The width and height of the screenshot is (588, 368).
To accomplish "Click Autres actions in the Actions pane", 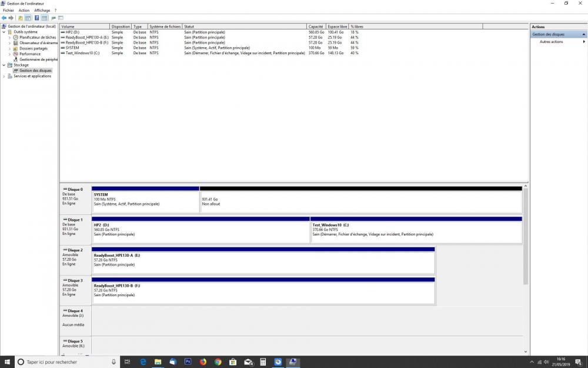I will (x=551, y=42).
